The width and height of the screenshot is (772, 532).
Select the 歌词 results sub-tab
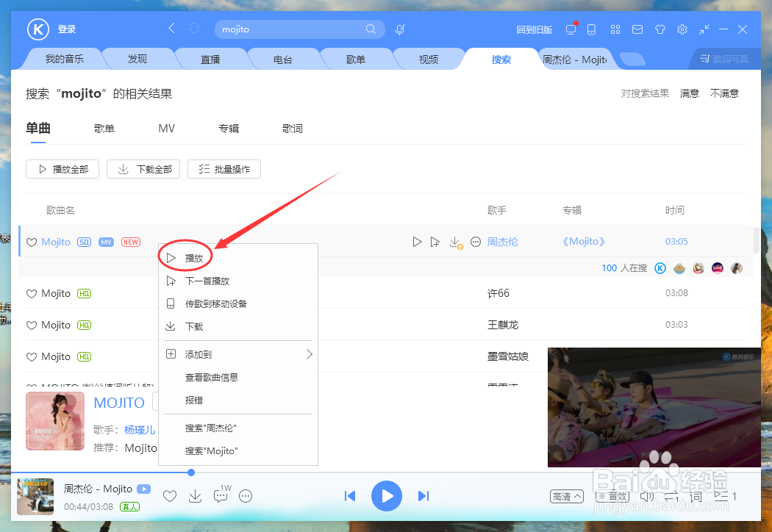coord(293,129)
